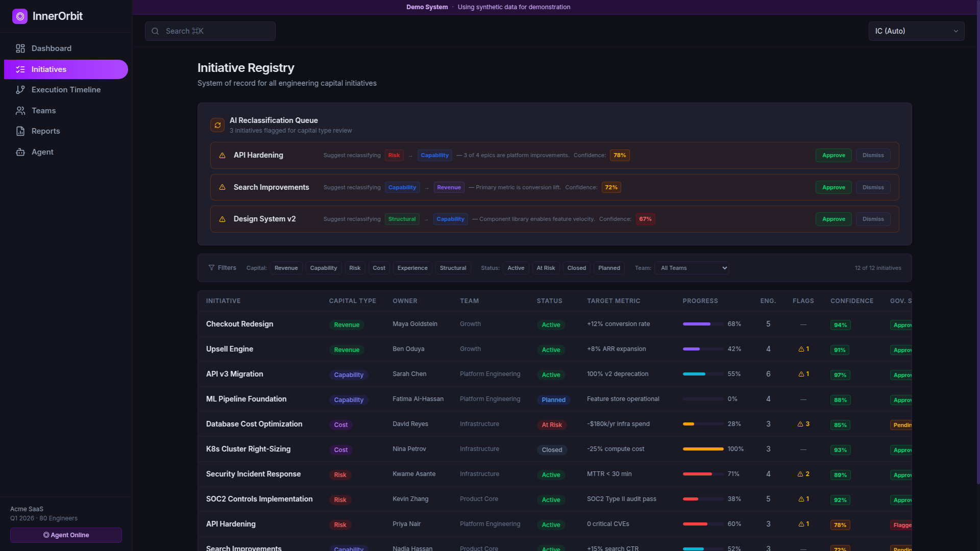The height and width of the screenshot is (551, 980).
Task: Dismiss the Design System v2 suggestion
Action: click(873, 219)
